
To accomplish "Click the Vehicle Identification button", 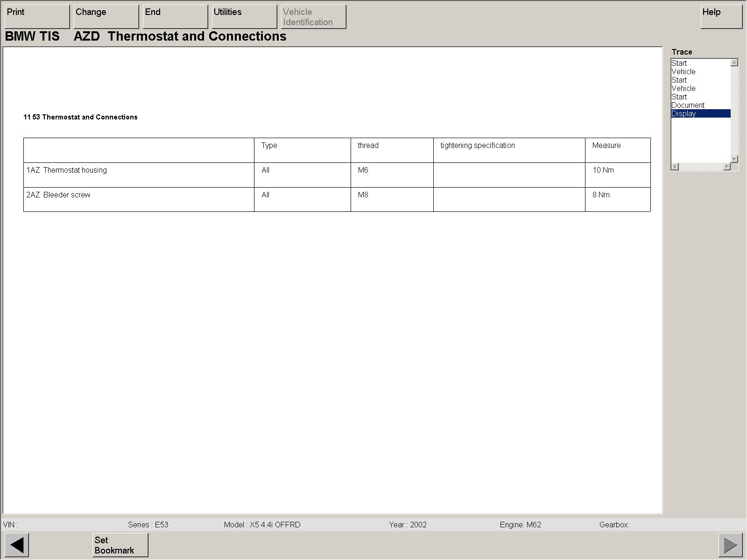I will (x=313, y=17).
